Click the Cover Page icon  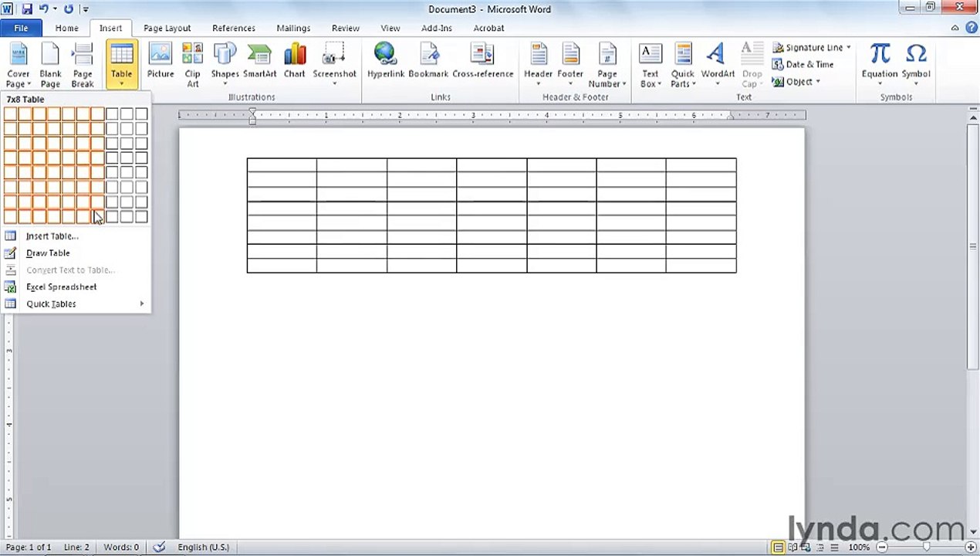(x=18, y=66)
